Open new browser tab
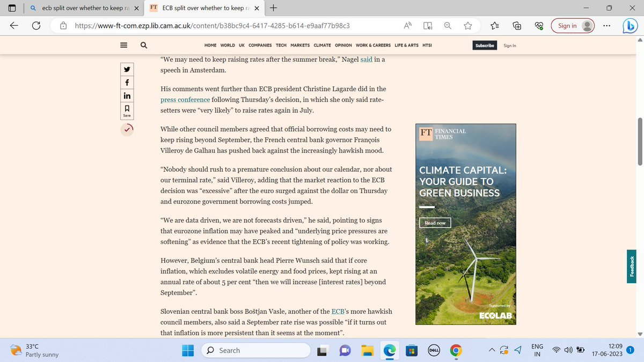This screenshot has height=362, width=644. (x=274, y=8)
